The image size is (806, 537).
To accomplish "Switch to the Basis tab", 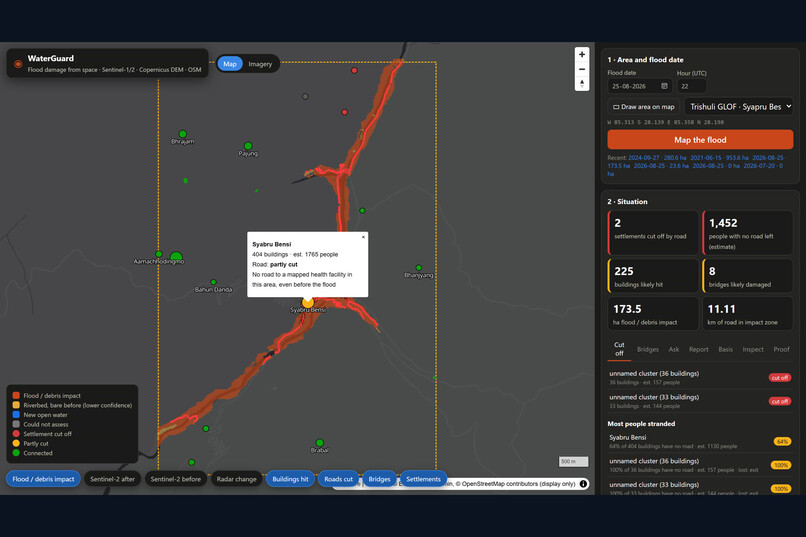I will coord(725,349).
